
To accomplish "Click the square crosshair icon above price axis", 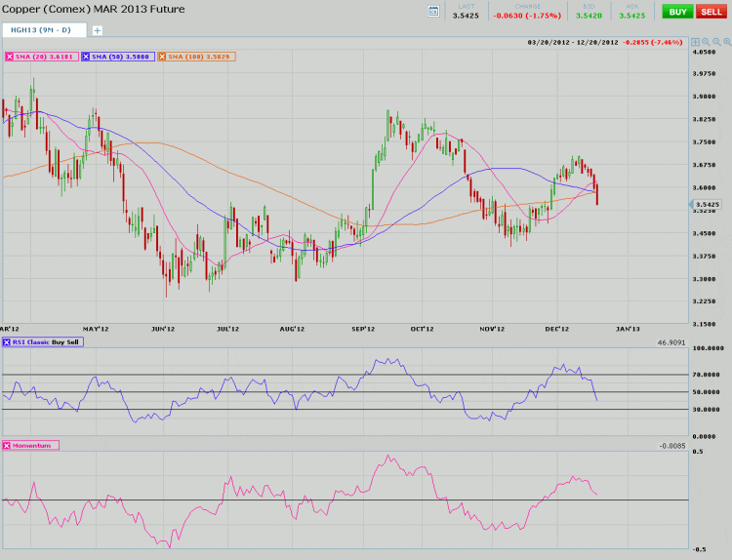I will 694,43.
